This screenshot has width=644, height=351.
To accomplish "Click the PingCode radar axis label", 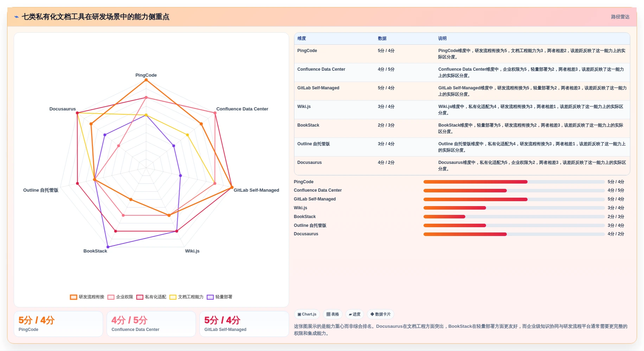I will click(x=146, y=75).
